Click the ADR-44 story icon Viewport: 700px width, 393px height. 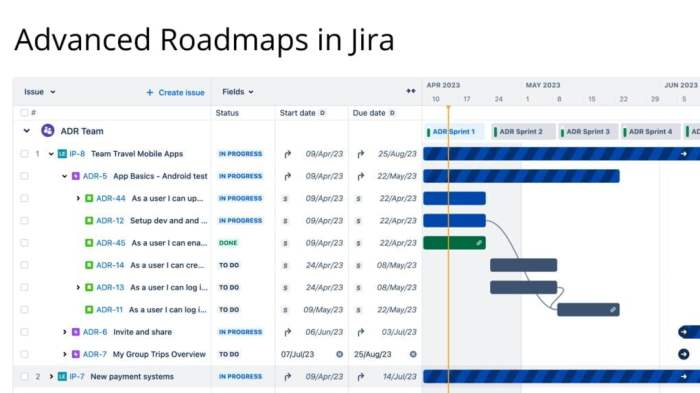click(89, 198)
